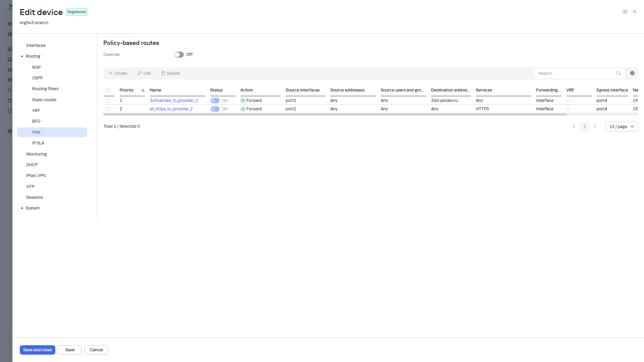Open the documentation book icon in header
Image resolution: width=644 pixels, height=362 pixels.
[625, 12]
